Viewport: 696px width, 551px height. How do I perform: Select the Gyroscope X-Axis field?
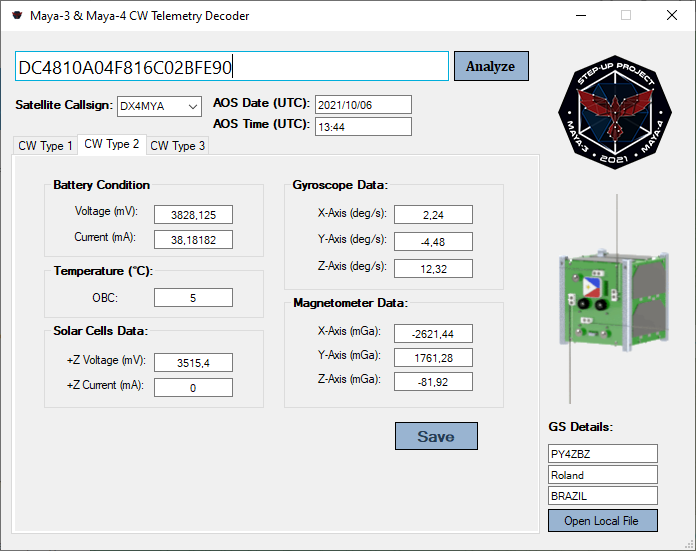point(433,215)
